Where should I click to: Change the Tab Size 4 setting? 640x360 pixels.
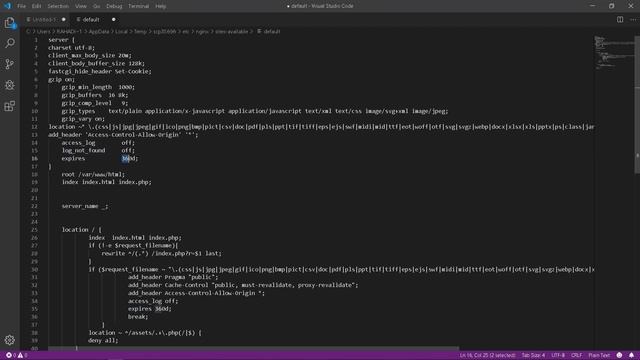point(533,355)
